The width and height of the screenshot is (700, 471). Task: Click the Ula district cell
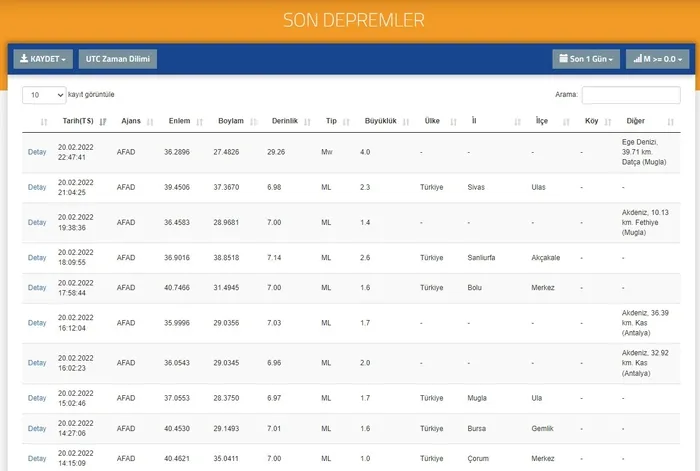coord(537,398)
